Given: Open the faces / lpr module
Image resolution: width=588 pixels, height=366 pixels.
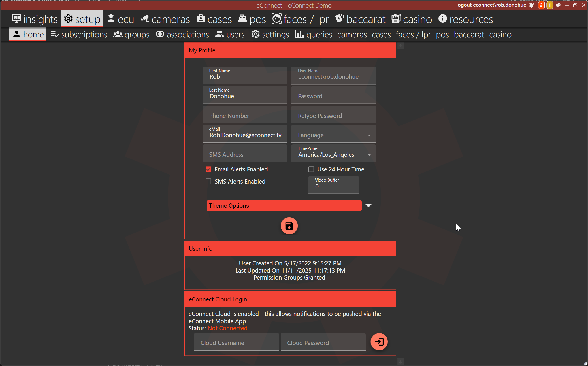Looking at the screenshot, I should click(300, 19).
